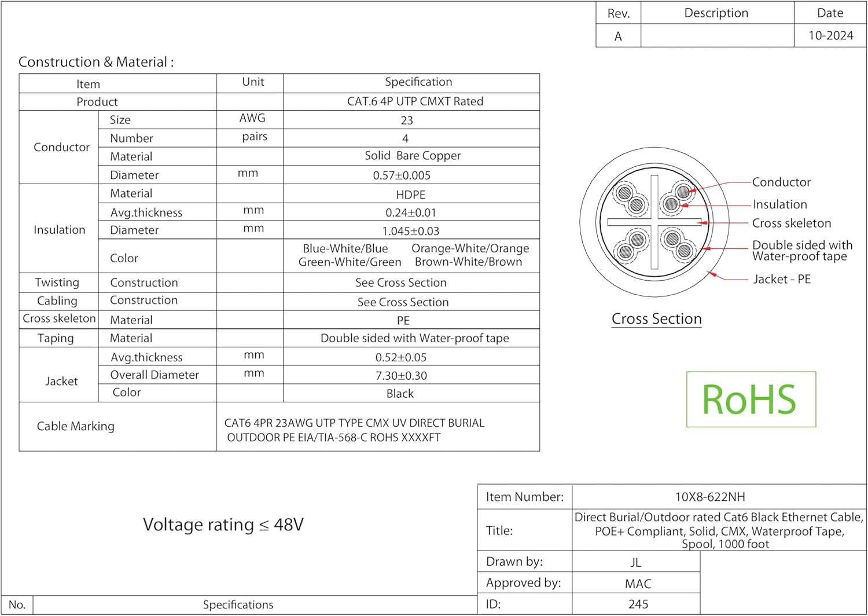Click 'CAT.6 4P UTP CMXT Rated' cell
868x616 pixels.
click(415, 101)
